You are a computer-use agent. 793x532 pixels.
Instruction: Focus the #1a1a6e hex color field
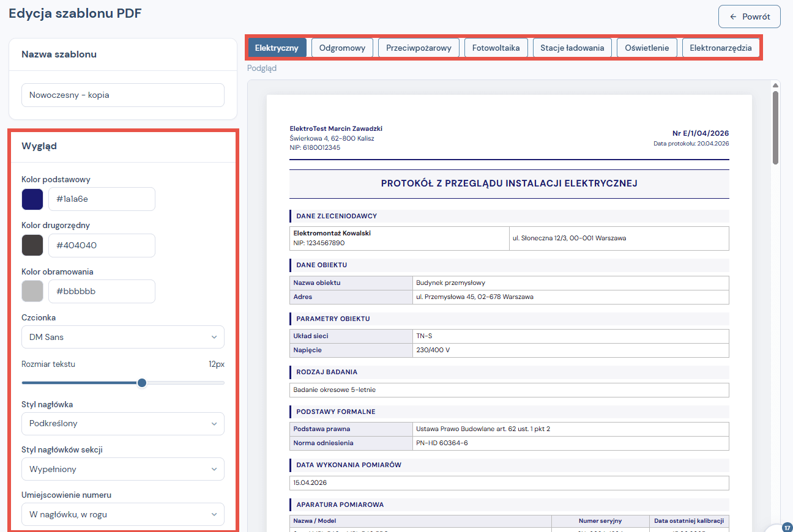click(x=102, y=199)
